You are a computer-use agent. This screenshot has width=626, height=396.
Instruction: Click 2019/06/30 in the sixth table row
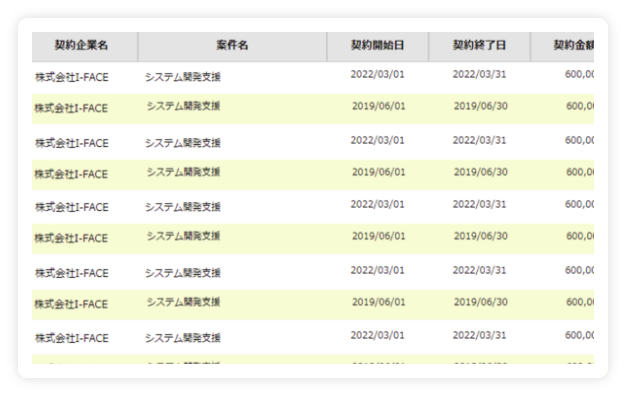coord(481,236)
